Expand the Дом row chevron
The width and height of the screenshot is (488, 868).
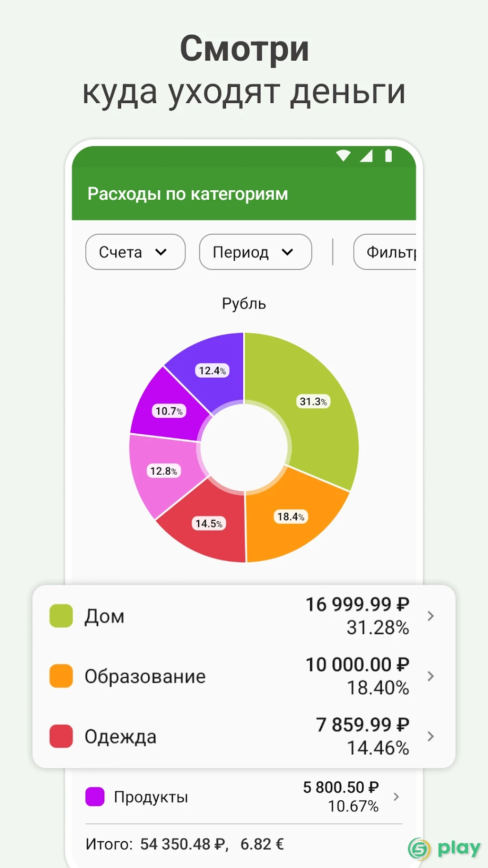(430, 616)
